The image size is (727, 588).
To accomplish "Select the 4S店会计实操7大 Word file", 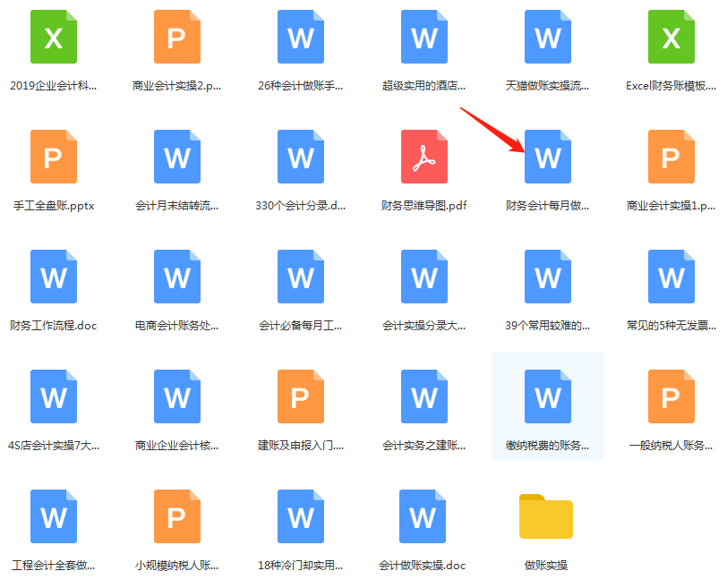I will coord(53,396).
